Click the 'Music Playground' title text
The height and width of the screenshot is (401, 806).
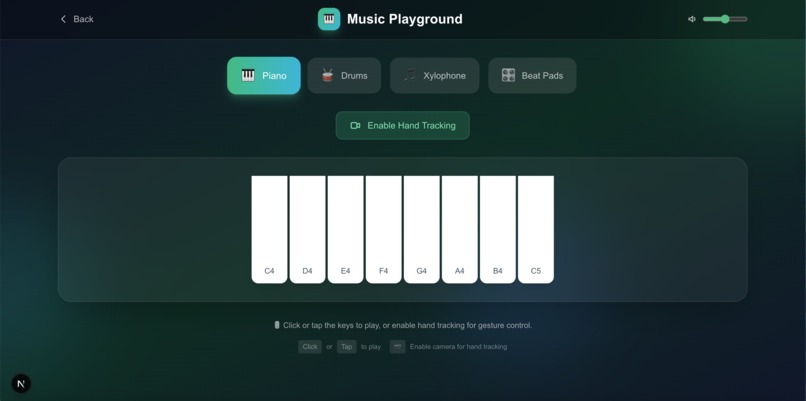pos(405,19)
